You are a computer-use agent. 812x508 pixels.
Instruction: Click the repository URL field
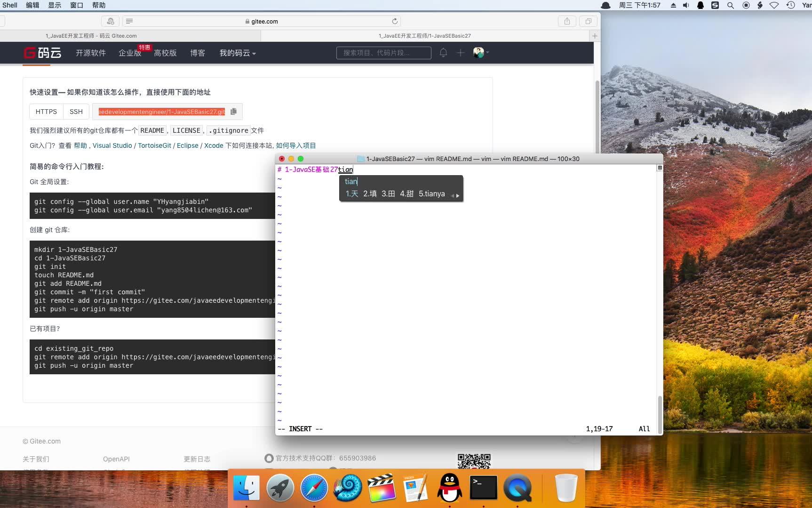(x=161, y=112)
